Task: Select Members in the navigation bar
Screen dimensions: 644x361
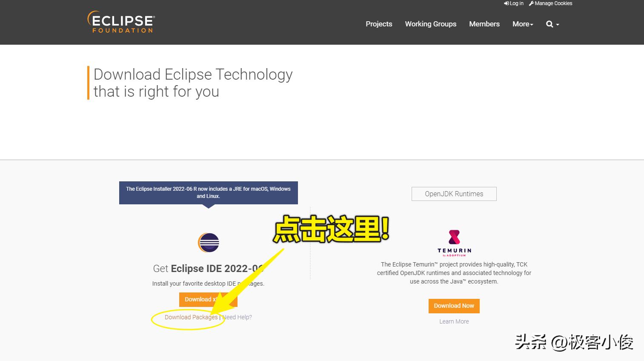Action: point(484,24)
